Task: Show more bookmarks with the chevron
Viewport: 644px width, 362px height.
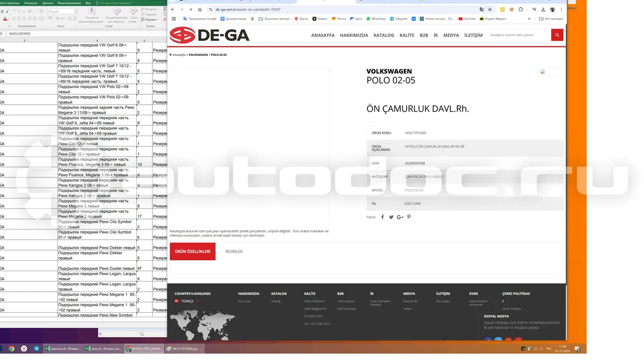Action: (529, 19)
